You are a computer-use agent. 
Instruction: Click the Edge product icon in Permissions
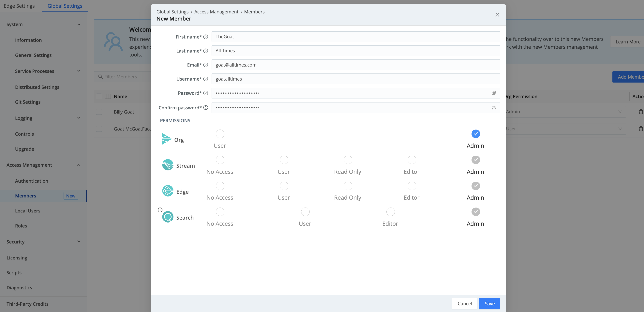click(x=168, y=191)
